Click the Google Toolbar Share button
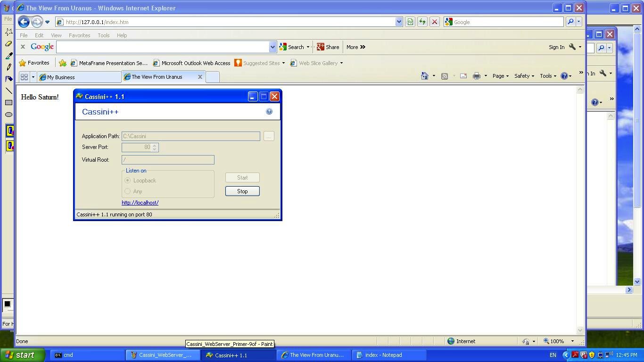This screenshot has height=362, width=644. tap(328, 47)
